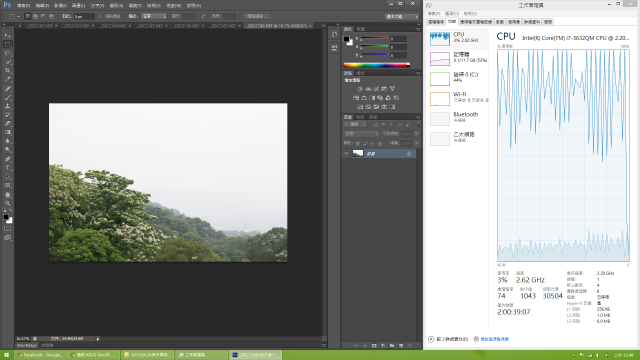
Task: Select the Healing Brush tool
Action: point(8,89)
